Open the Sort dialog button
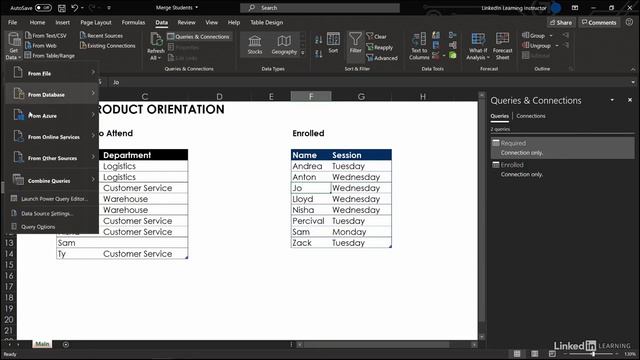 pos(333,43)
